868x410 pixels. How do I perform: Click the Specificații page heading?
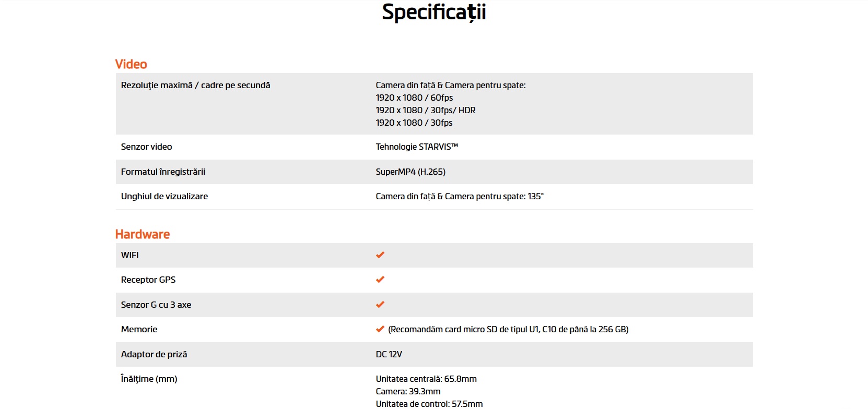click(x=433, y=13)
